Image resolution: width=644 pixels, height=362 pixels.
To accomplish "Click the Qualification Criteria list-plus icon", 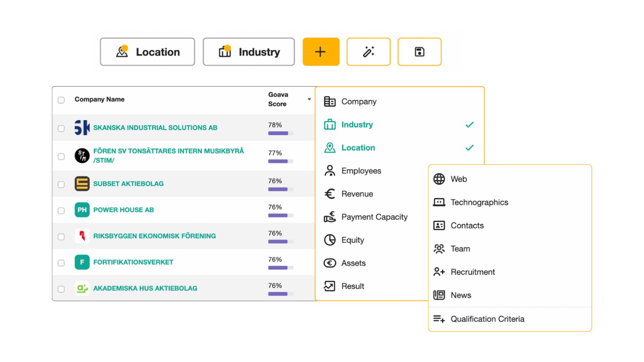I will [x=439, y=319].
